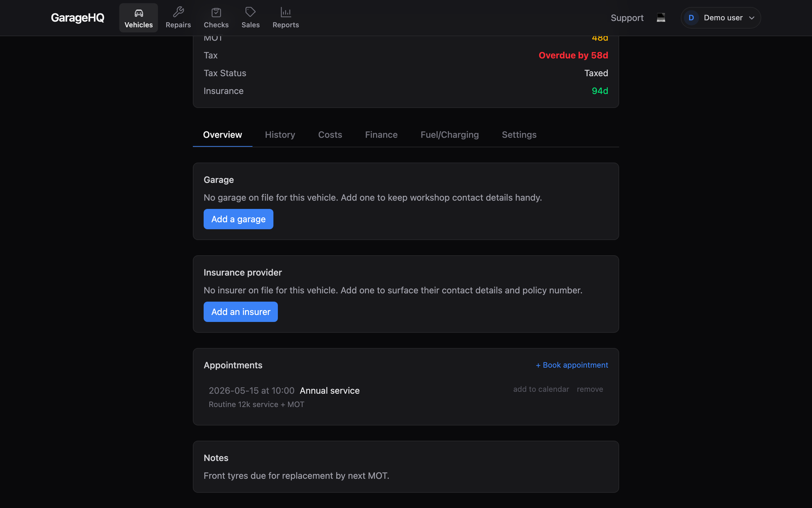Image resolution: width=812 pixels, height=508 pixels.
Task: Click the Annual service appointment title
Action: tap(330, 391)
